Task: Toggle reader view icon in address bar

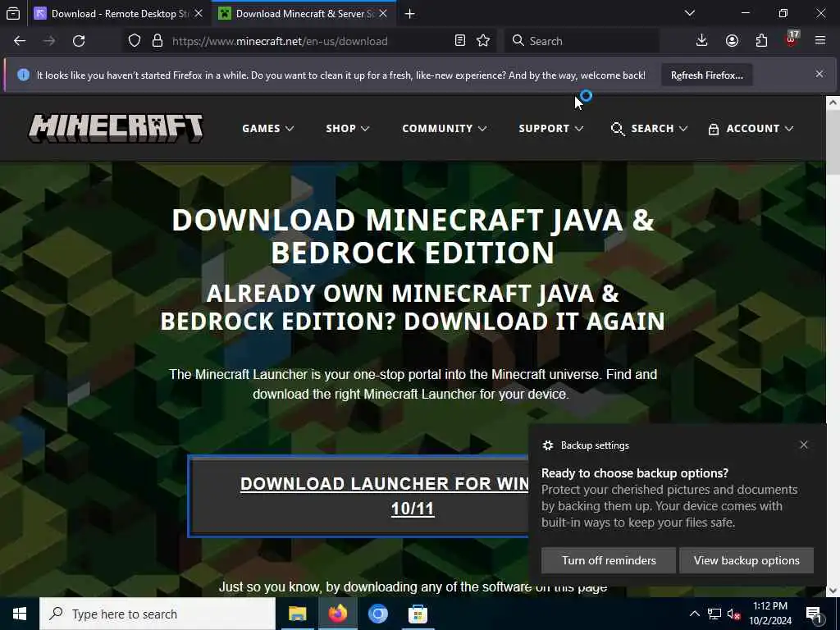Action: tap(459, 41)
